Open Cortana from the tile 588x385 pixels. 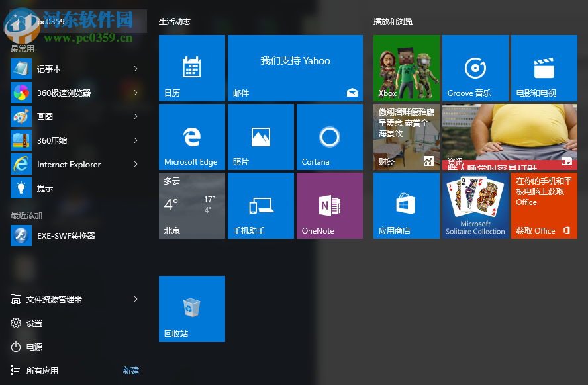(329, 136)
